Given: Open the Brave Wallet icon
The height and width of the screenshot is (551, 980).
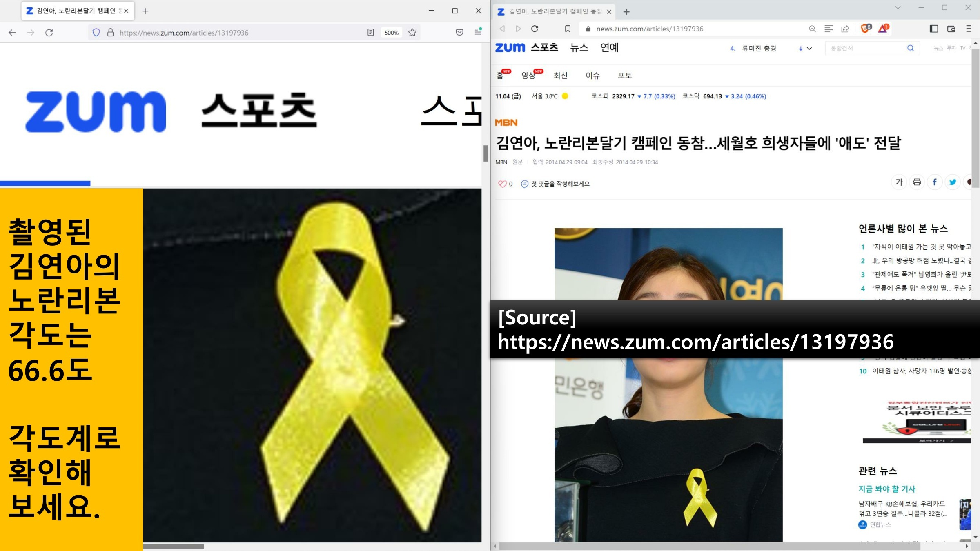Looking at the screenshot, I should click(x=951, y=29).
